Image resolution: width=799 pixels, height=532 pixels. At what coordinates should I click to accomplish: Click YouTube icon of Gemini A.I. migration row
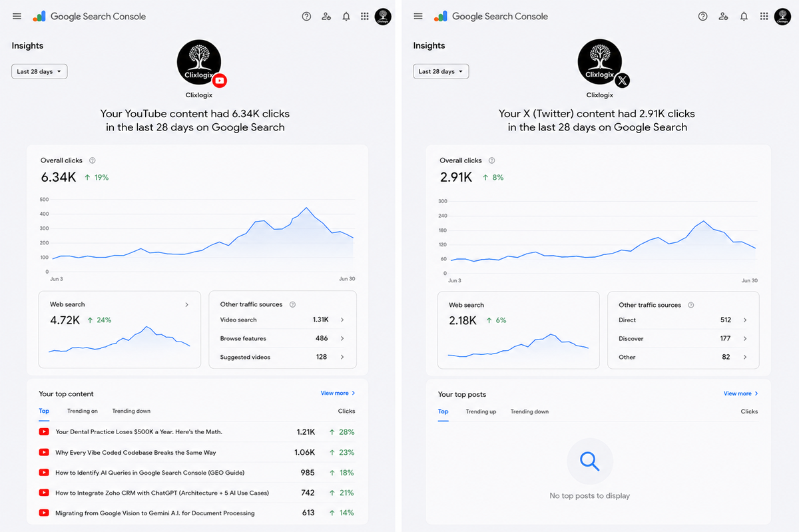click(x=44, y=513)
